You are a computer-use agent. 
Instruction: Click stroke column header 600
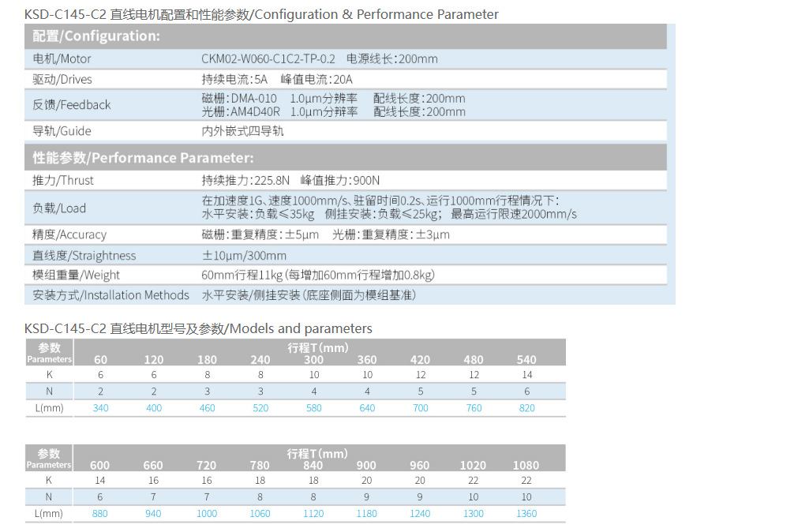[100, 466]
